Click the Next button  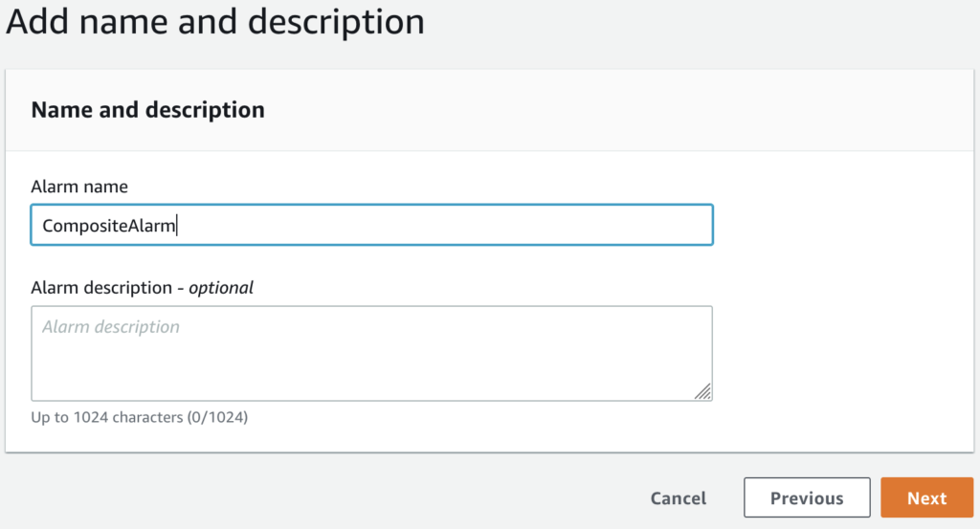[926, 497]
